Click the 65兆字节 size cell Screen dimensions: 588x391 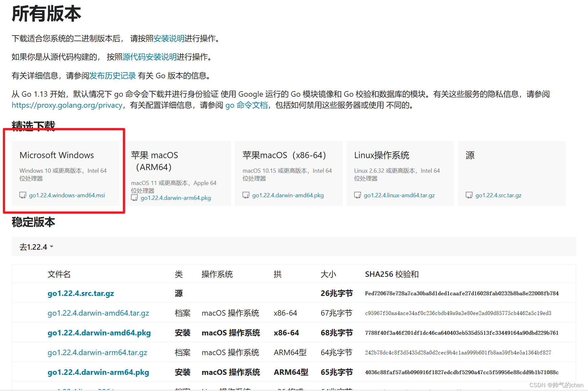(336, 372)
